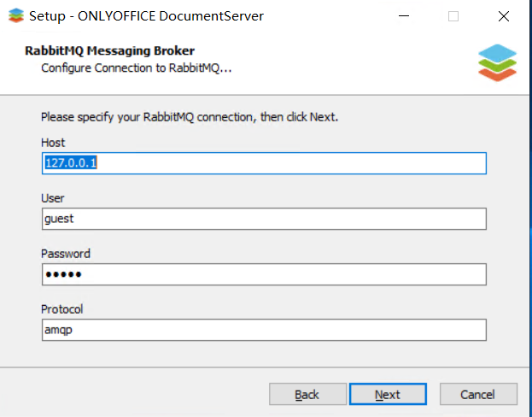
Task: Click into the Password field
Action: click(264, 274)
